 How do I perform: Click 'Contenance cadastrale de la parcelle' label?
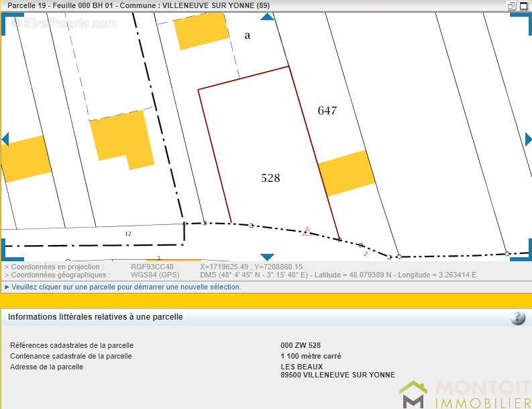(x=71, y=357)
